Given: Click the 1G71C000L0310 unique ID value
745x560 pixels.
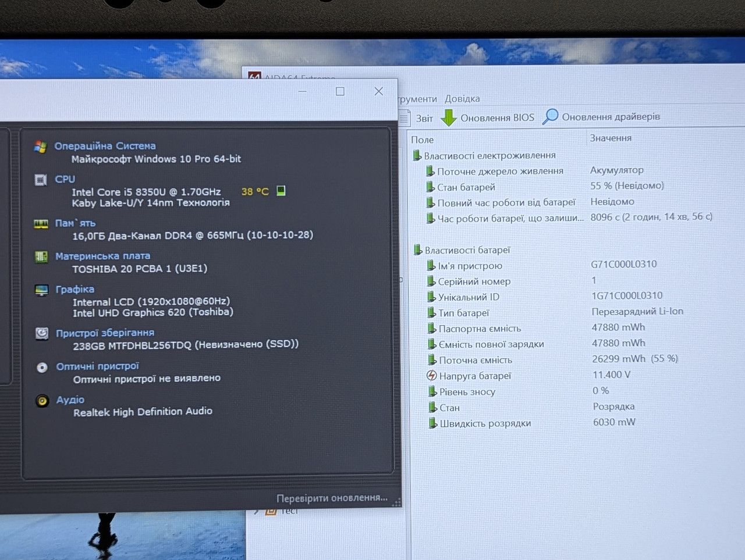Looking at the screenshot, I should click(x=627, y=295).
